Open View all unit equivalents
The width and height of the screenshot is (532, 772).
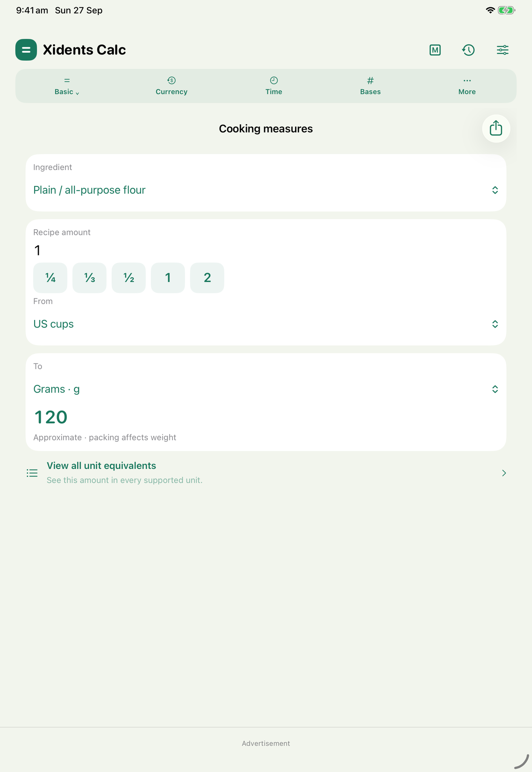click(x=266, y=473)
